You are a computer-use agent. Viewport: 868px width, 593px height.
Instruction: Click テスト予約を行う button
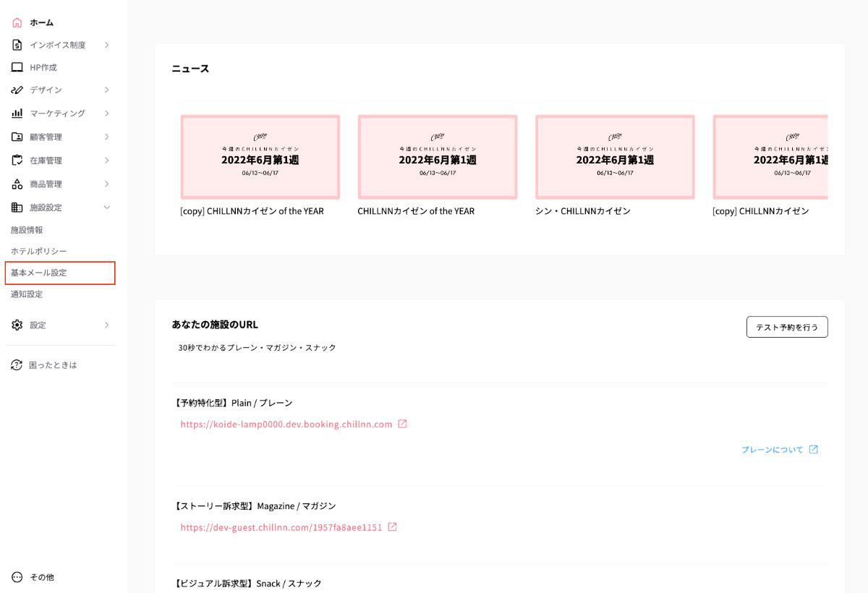pos(787,327)
